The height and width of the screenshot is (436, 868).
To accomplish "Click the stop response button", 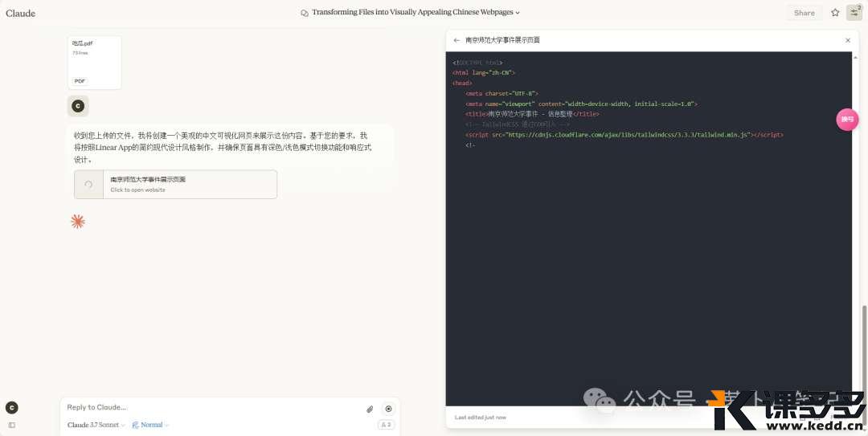I will (x=389, y=409).
